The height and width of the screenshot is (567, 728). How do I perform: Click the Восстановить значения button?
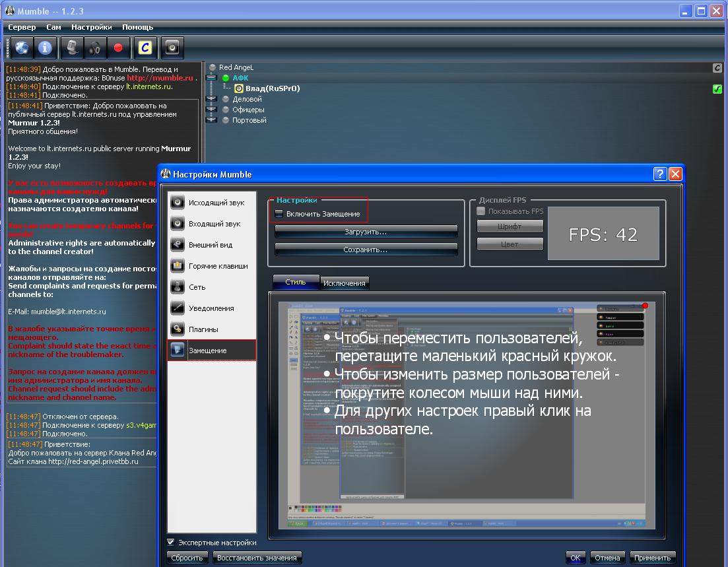[257, 557]
